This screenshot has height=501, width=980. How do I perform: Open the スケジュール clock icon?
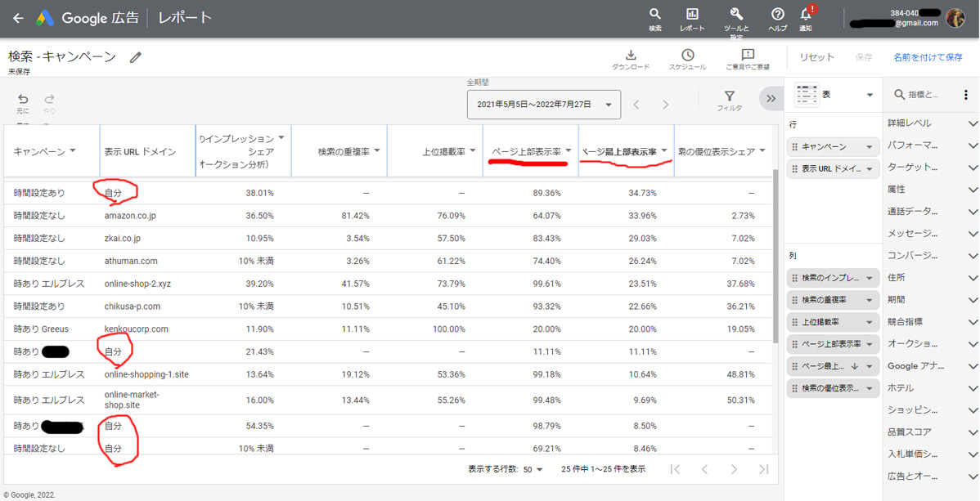[x=688, y=56]
